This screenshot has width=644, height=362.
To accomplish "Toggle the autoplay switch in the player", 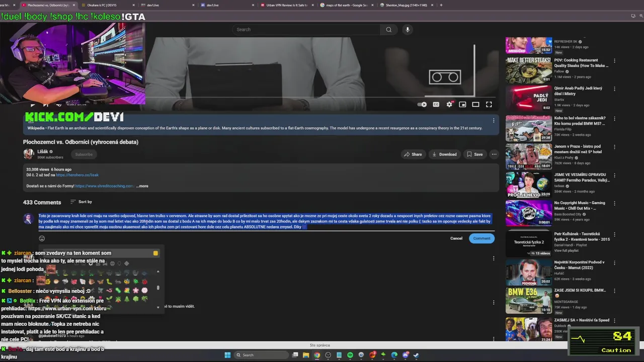I will pos(422,105).
